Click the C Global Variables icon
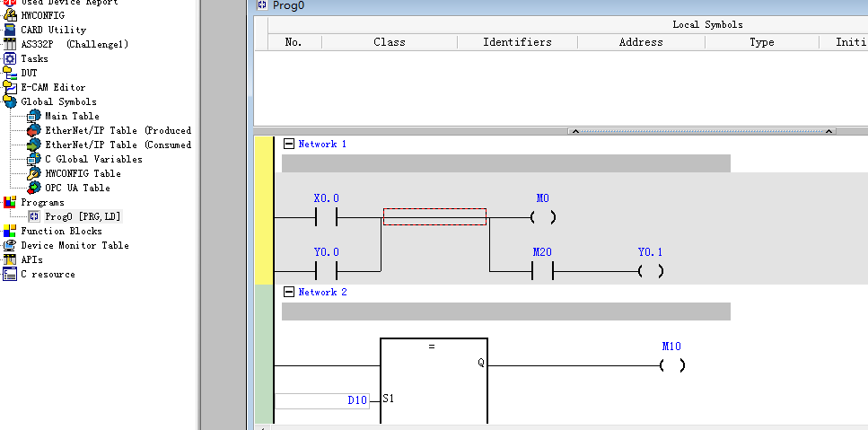The image size is (868, 430). 34,159
